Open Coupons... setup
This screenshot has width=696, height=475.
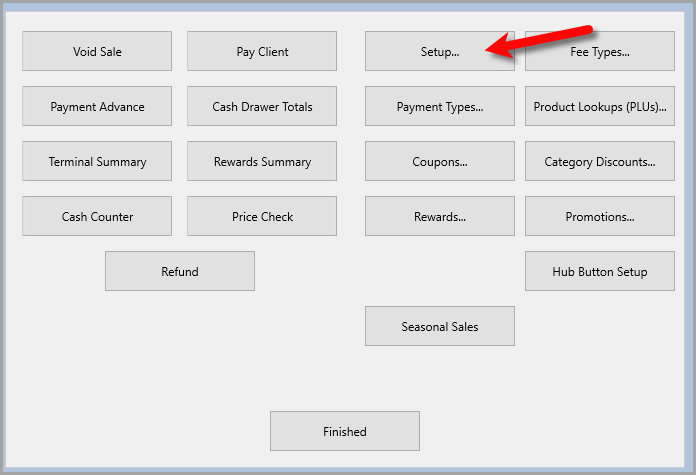[440, 161]
